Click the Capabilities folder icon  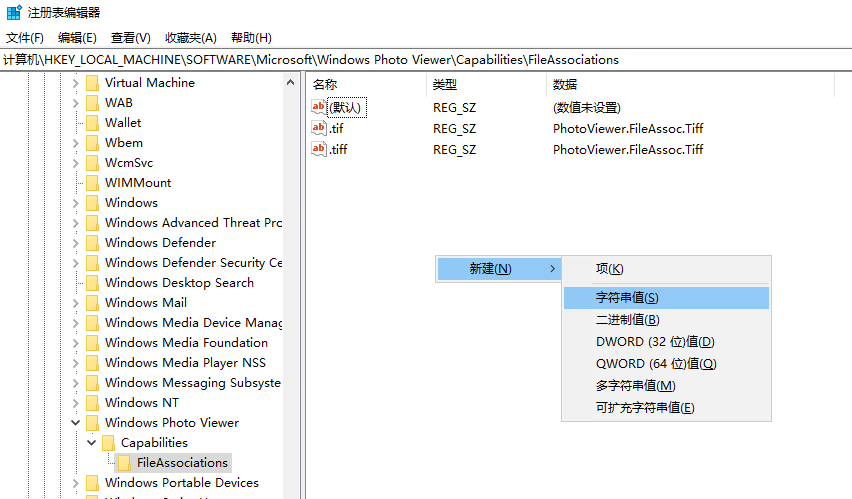[x=108, y=443]
